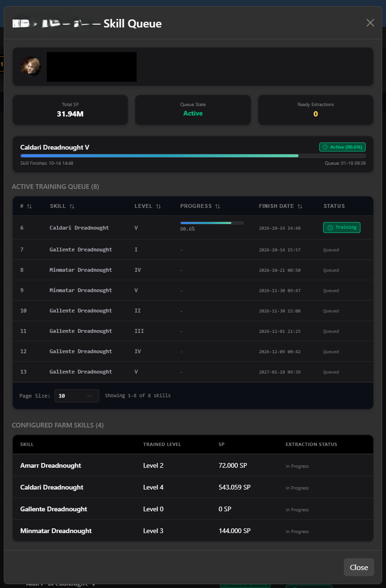Click finish date 2026-12-01 21:25
Image resolution: width=386 pixels, height=588 pixels.
click(x=280, y=331)
